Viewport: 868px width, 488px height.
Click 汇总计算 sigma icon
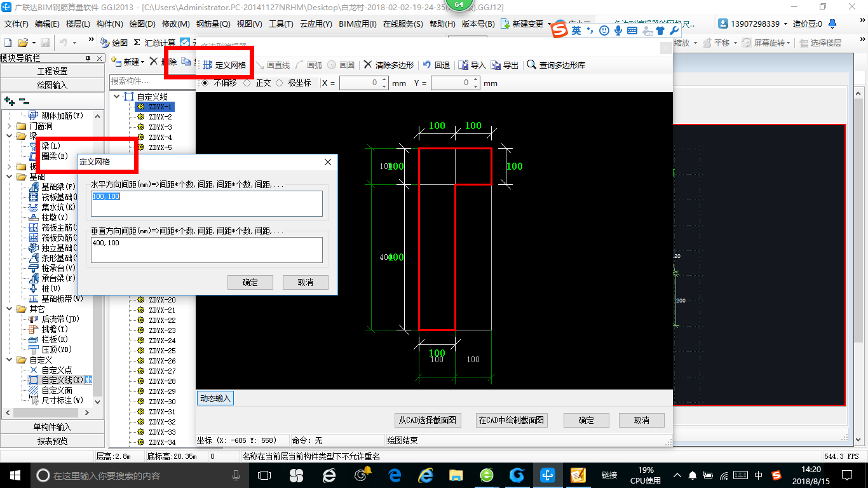[x=137, y=43]
